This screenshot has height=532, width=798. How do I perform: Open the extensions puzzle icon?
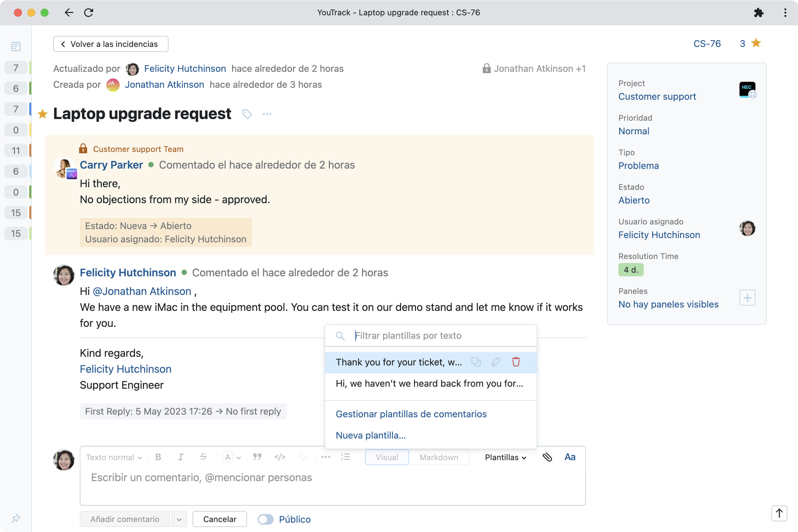point(759,13)
